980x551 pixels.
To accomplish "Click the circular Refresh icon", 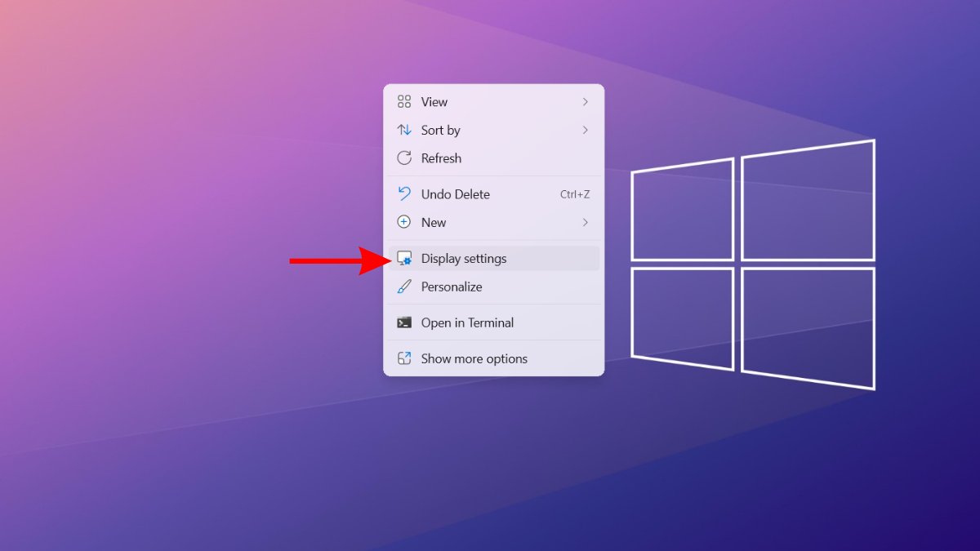I will (x=404, y=158).
